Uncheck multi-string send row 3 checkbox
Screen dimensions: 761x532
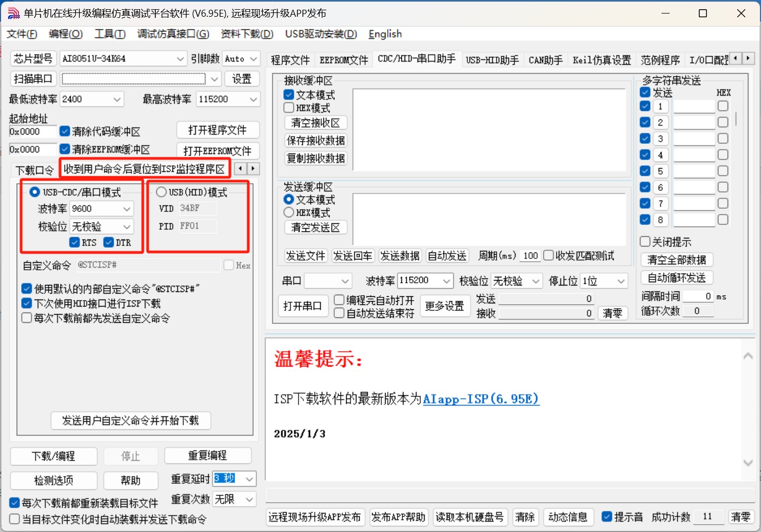[645, 138]
